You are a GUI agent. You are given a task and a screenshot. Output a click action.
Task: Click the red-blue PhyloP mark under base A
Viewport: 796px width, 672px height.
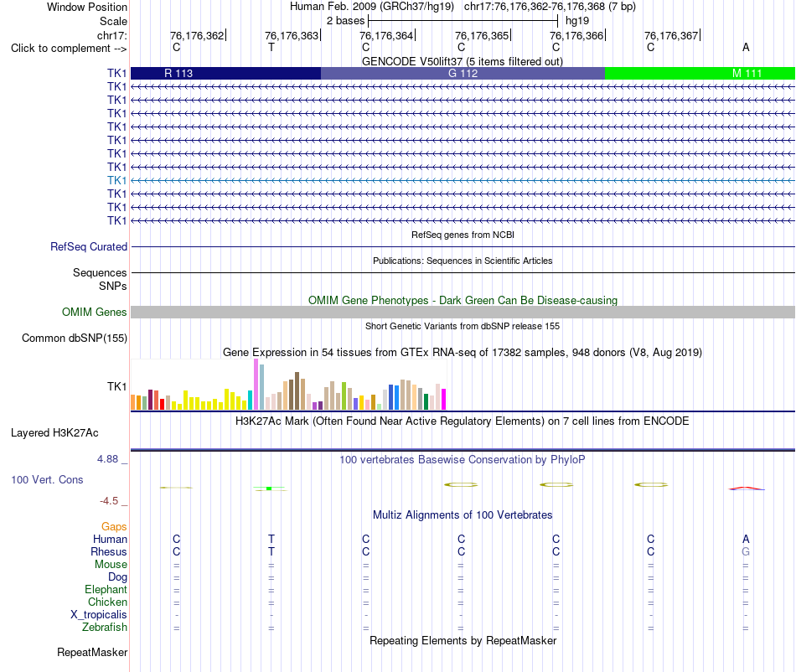[747, 488]
